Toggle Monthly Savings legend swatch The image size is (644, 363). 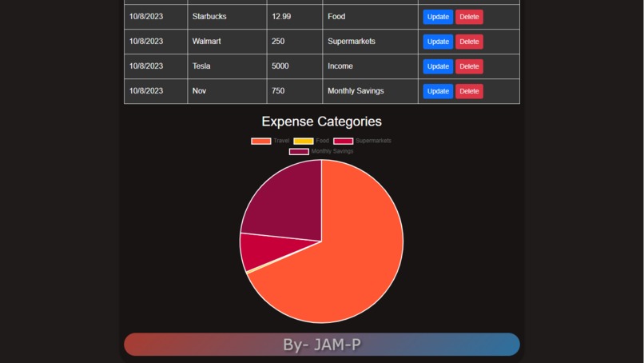[299, 152]
